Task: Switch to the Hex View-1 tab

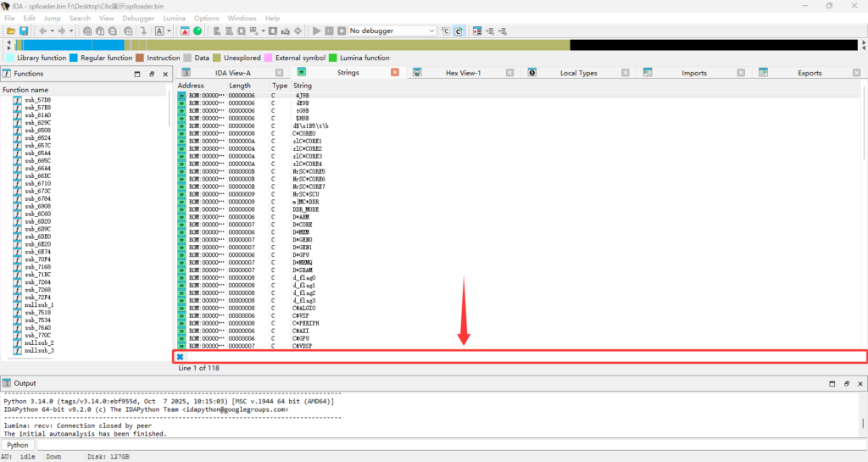Action: pyautogui.click(x=463, y=73)
